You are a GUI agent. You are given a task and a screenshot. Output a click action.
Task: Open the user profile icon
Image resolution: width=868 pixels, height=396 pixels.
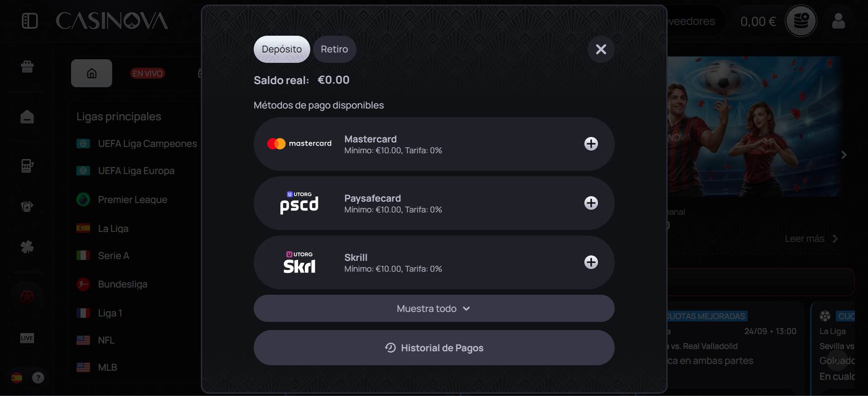click(838, 21)
